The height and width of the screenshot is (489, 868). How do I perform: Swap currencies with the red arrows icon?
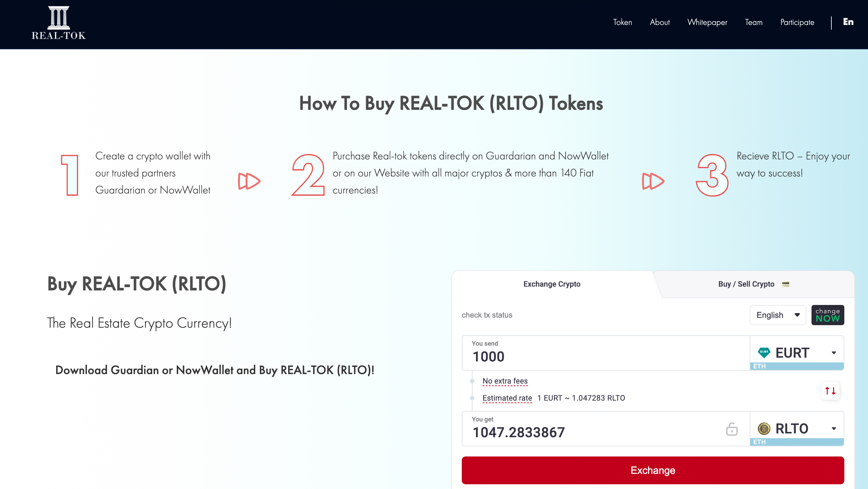(830, 391)
